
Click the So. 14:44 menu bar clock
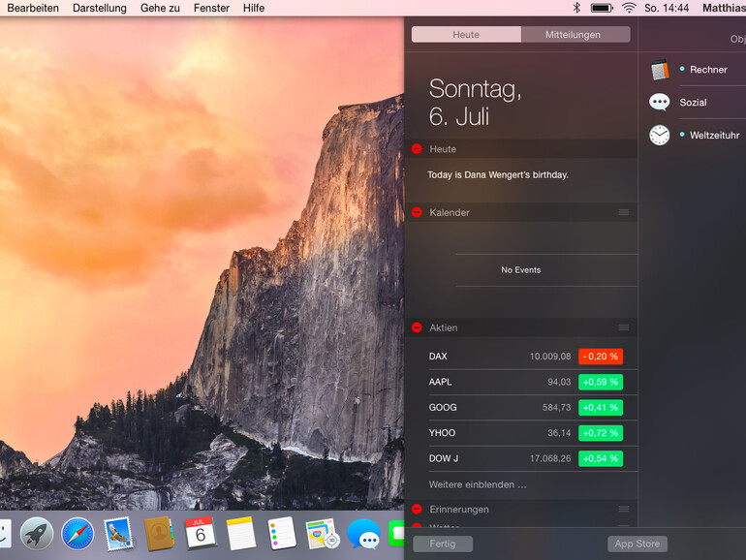coord(667,8)
